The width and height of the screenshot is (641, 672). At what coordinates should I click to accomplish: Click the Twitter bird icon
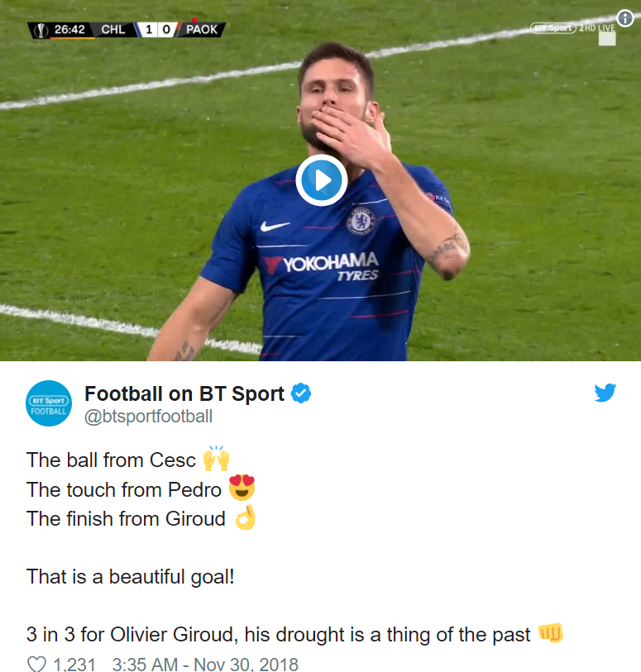click(605, 393)
